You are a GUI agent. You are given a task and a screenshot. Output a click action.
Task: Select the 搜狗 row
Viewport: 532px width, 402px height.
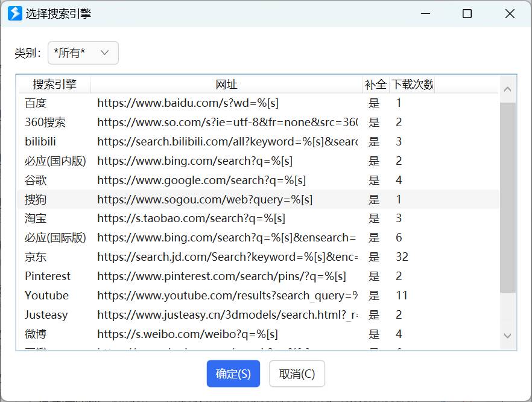(259, 199)
